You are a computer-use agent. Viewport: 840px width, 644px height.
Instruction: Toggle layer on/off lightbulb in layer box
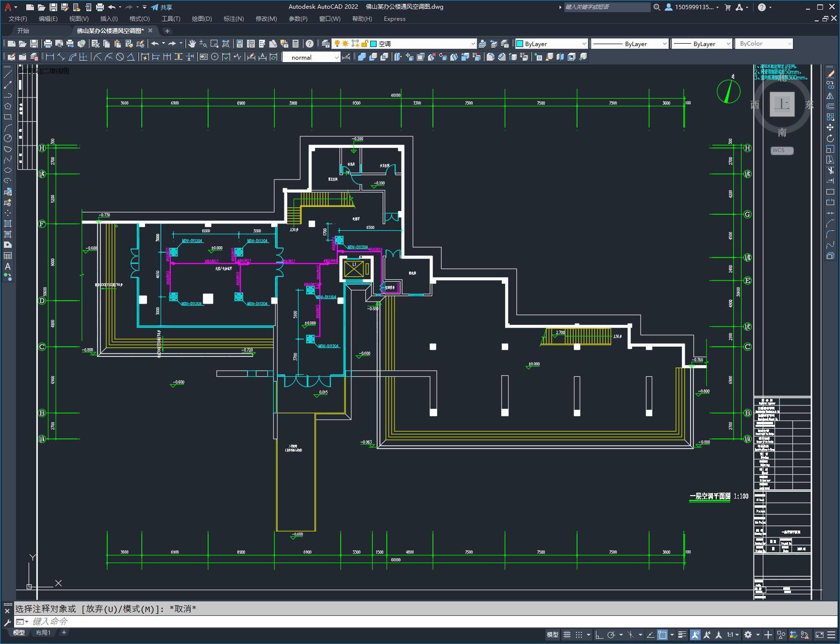point(337,44)
